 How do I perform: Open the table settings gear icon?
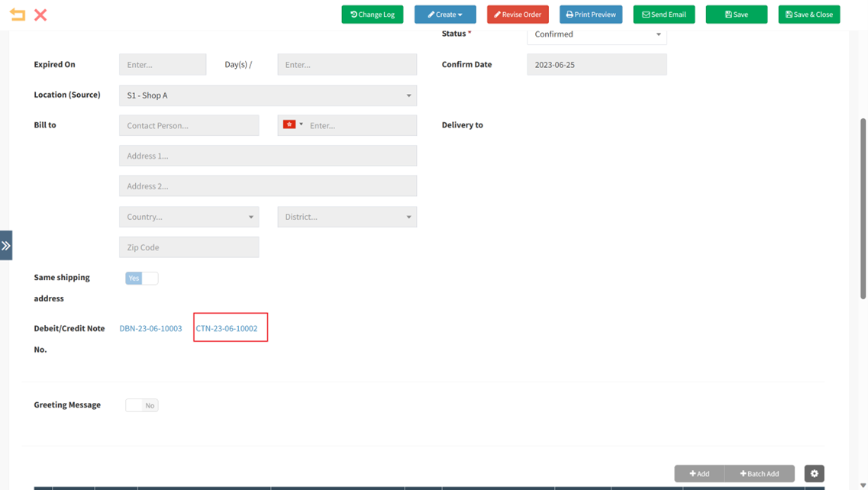[814, 473]
